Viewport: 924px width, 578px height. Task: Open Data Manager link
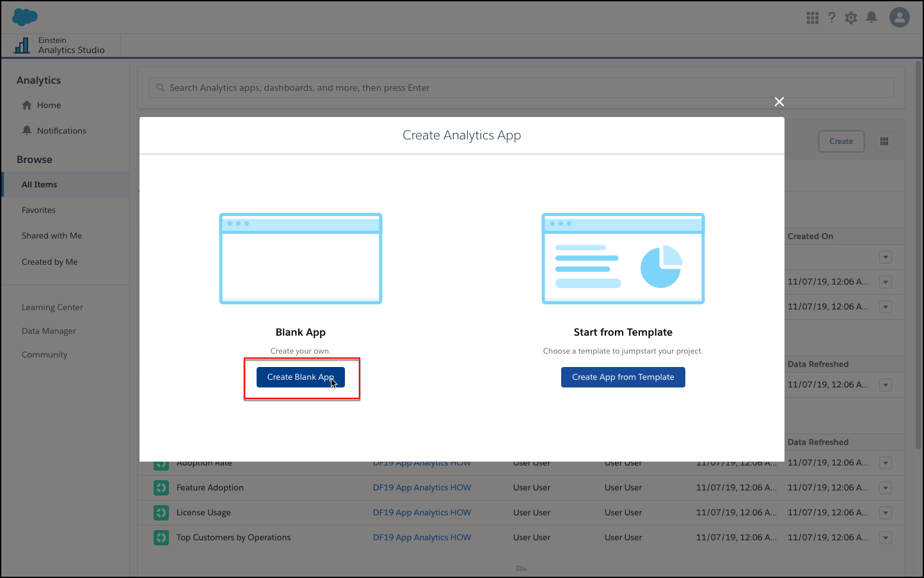pyautogui.click(x=49, y=331)
